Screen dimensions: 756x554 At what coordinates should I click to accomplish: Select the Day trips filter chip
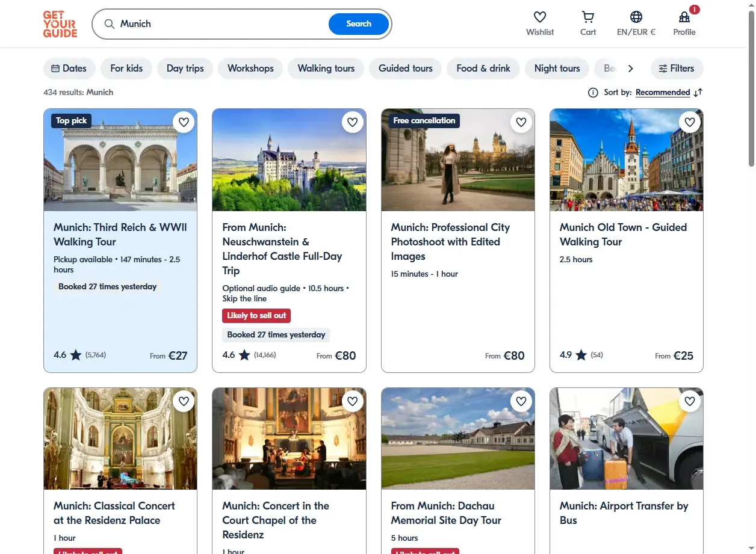pyautogui.click(x=185, y=69)
